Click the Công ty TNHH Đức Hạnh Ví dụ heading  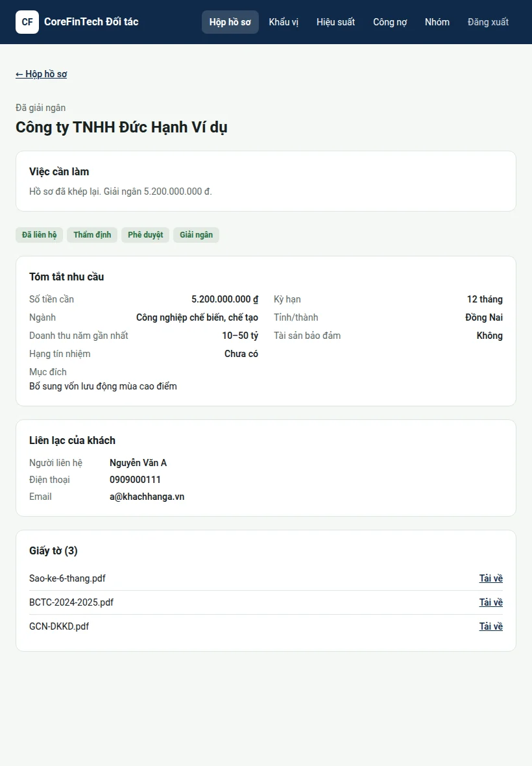point(121,127)
